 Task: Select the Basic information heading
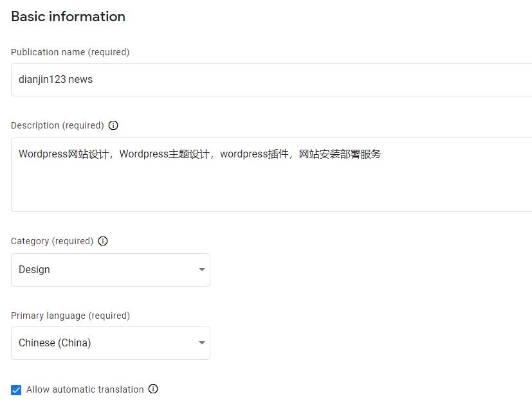pyautogui.click(x=68, y=16)
